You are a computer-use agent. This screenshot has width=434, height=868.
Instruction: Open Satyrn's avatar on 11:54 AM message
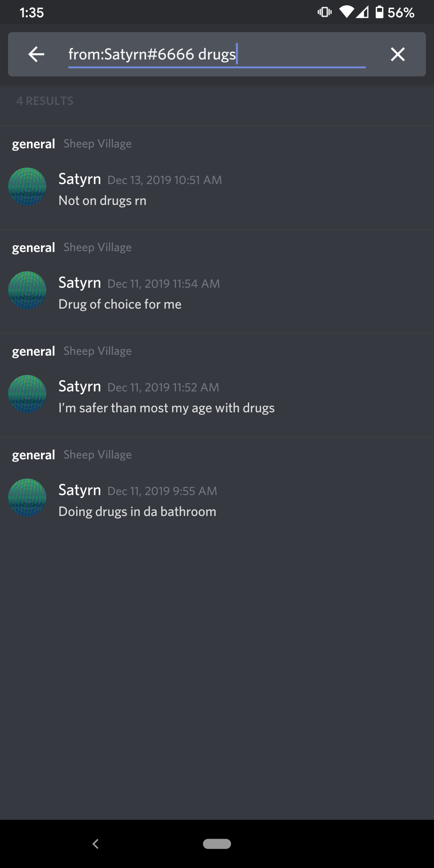click(x=27, y=290)
